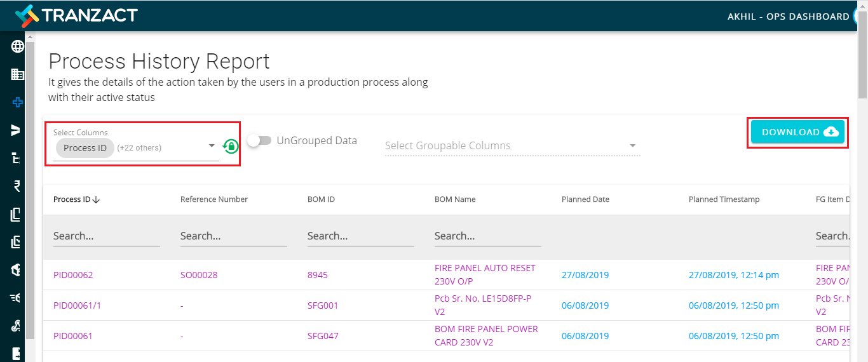868x362 pixels.
Task: Open the SFG047 BOM ID link
Action: [x=323, y=336]
